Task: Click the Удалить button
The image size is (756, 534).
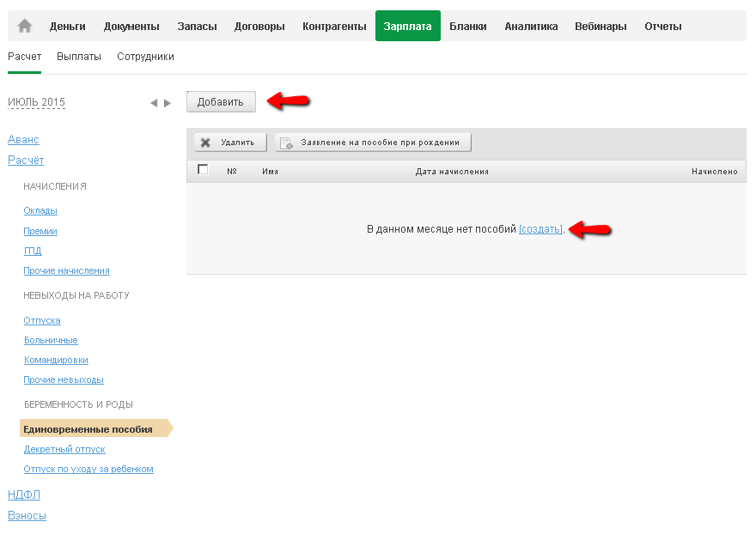Action: pos(230,143)
